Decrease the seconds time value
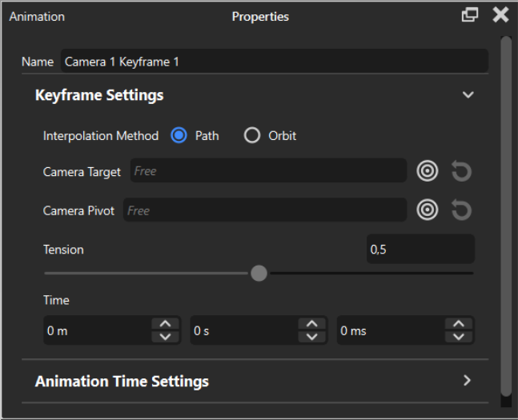 click(x=311, y=337)
